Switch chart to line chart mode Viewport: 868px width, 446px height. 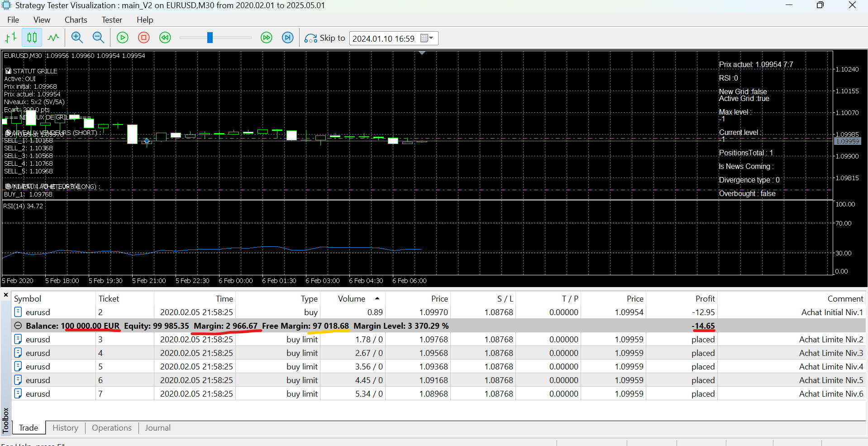tap(53, 38)
